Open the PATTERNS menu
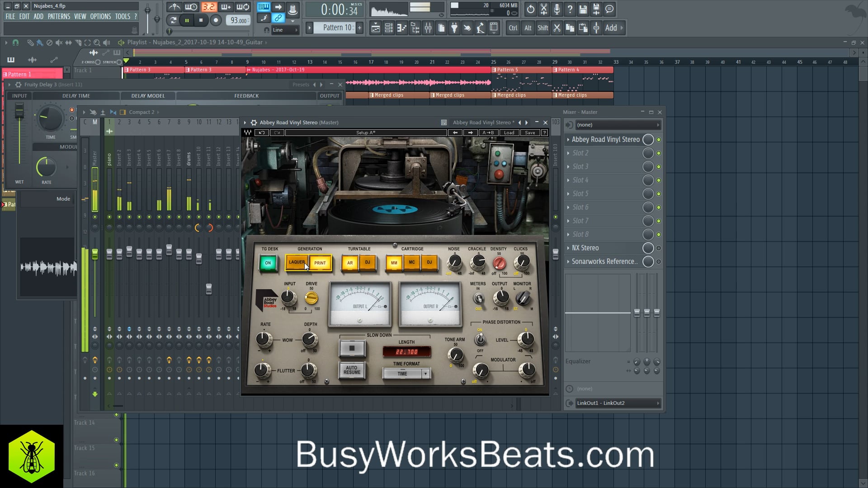The image size is (868, 488). (59, 16)
